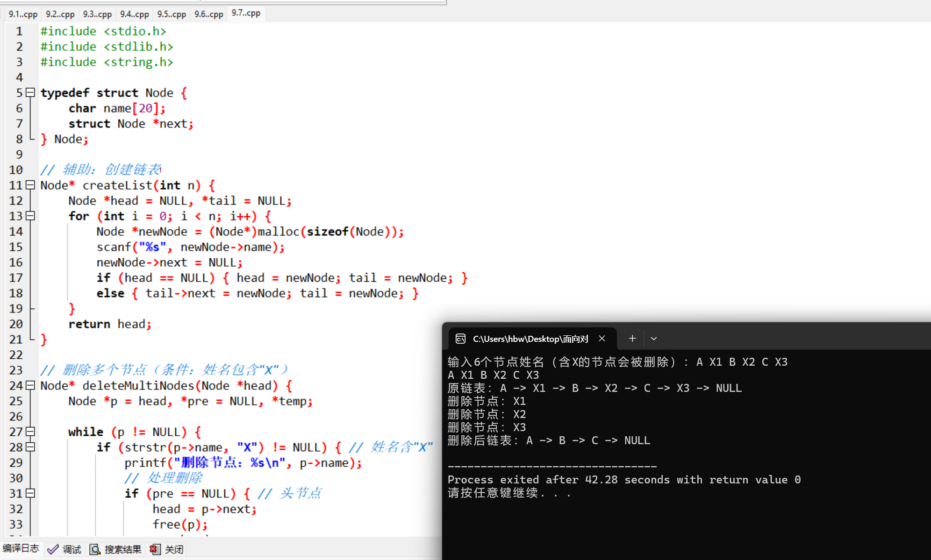This screenshot has width=931, height=560.
Task: Open the terminal profile dropdown chevron
Action: [654, 339]
